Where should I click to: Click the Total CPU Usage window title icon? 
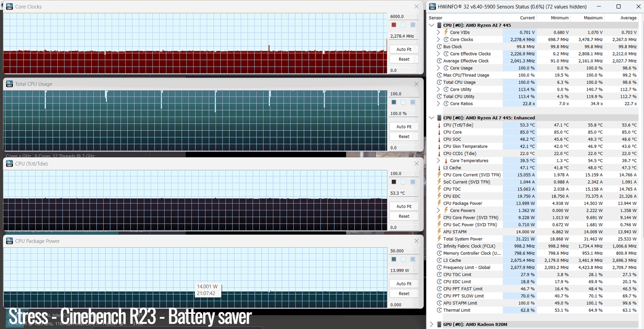click(x=9, y=84)
